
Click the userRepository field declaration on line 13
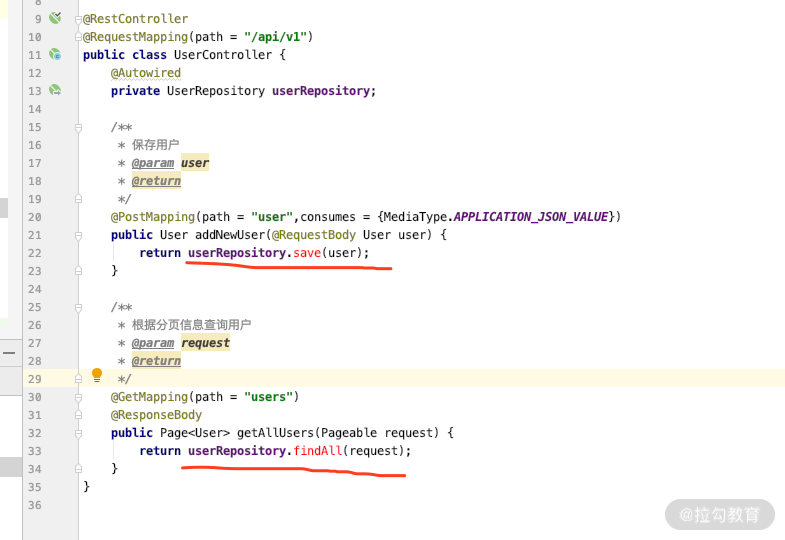320,91
